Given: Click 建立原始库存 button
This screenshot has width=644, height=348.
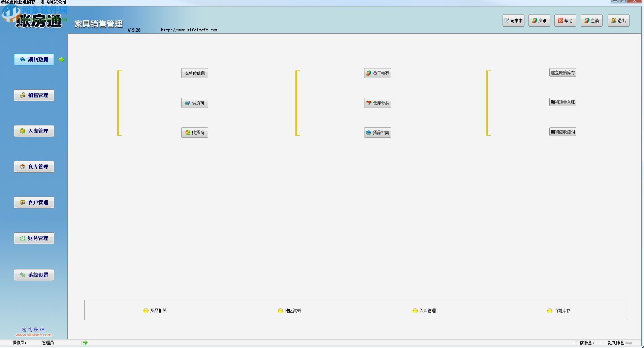Looking at the screenshot, I should tap(563, 72).
